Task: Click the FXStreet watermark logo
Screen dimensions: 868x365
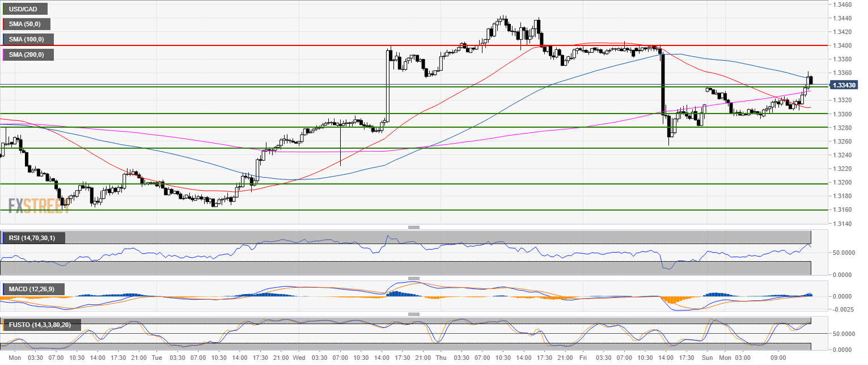Action: click(x=39, y=205)
